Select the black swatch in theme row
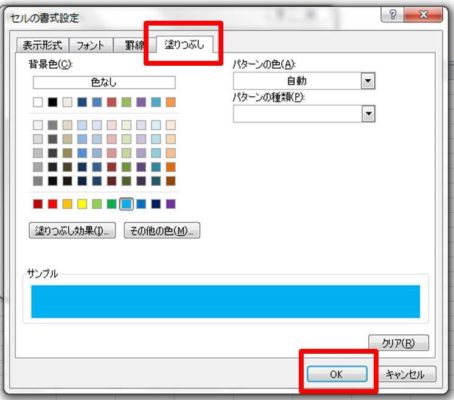This screenshot has height=400, width=454. [x=53, y=102]
